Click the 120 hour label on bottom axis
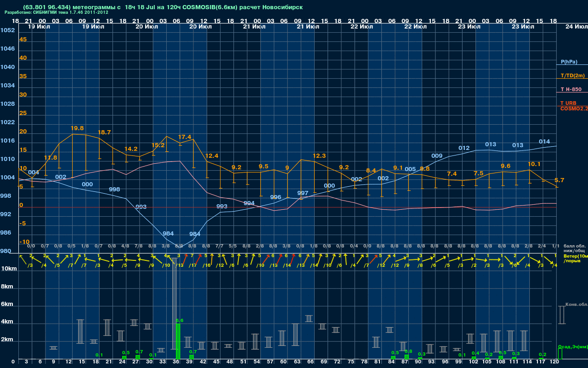The height and width of the screenshot is (368, 588). [x=554, y=362]
